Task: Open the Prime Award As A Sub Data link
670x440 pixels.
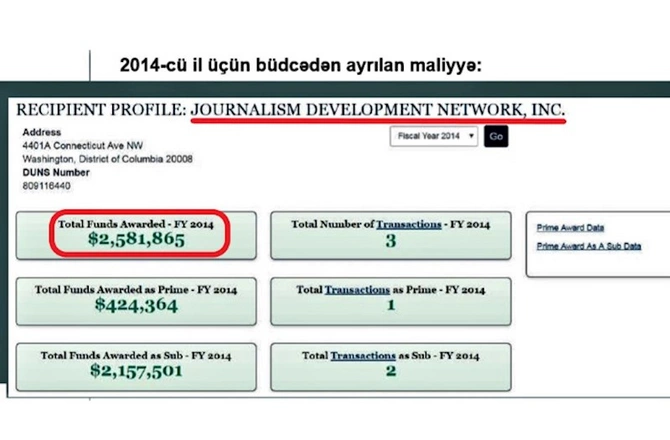Action: [589, 246]
